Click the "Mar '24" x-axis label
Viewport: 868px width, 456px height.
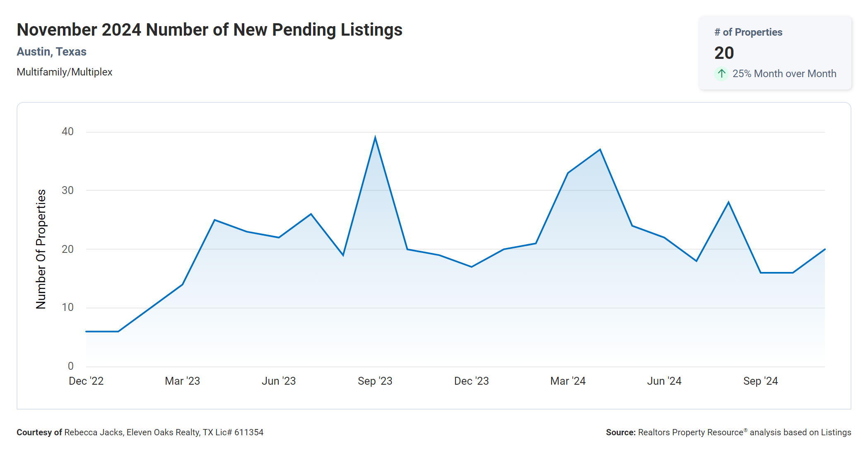tap(568, 381)
